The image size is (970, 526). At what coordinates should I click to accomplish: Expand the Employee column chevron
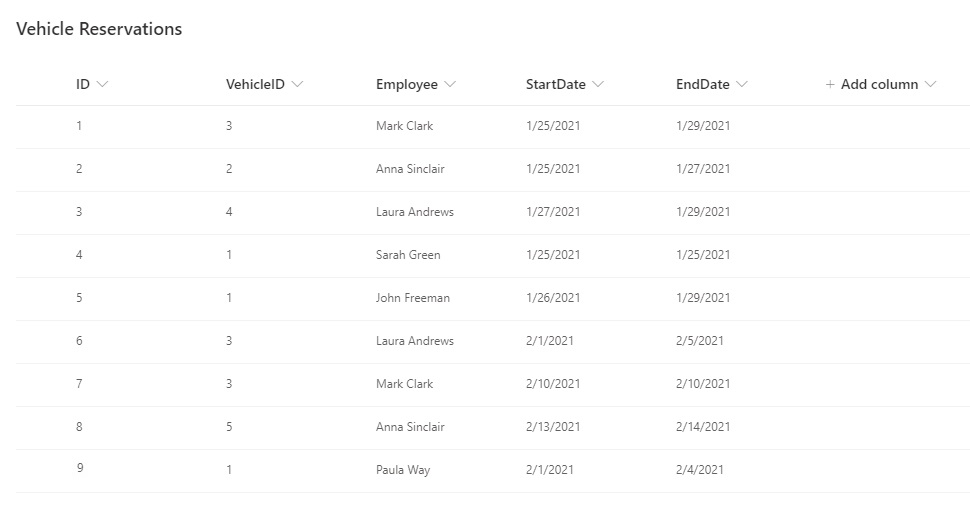[450, 84]
